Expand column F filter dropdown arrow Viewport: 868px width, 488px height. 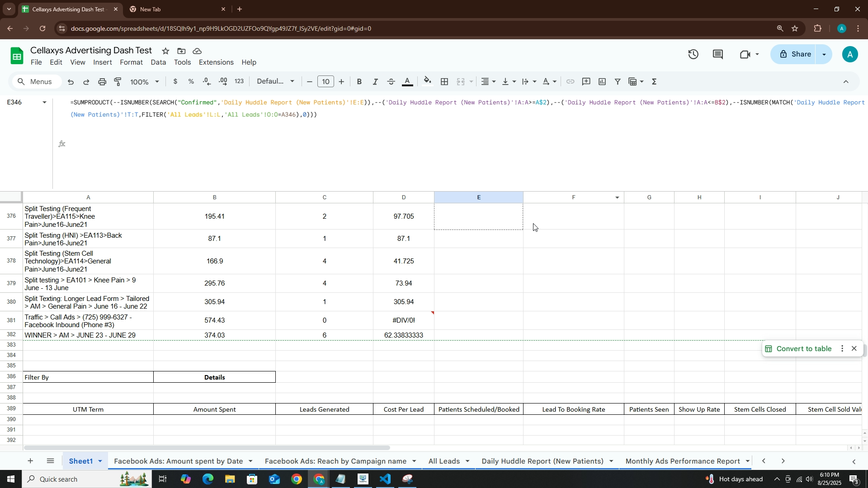(x=617, y=197)
